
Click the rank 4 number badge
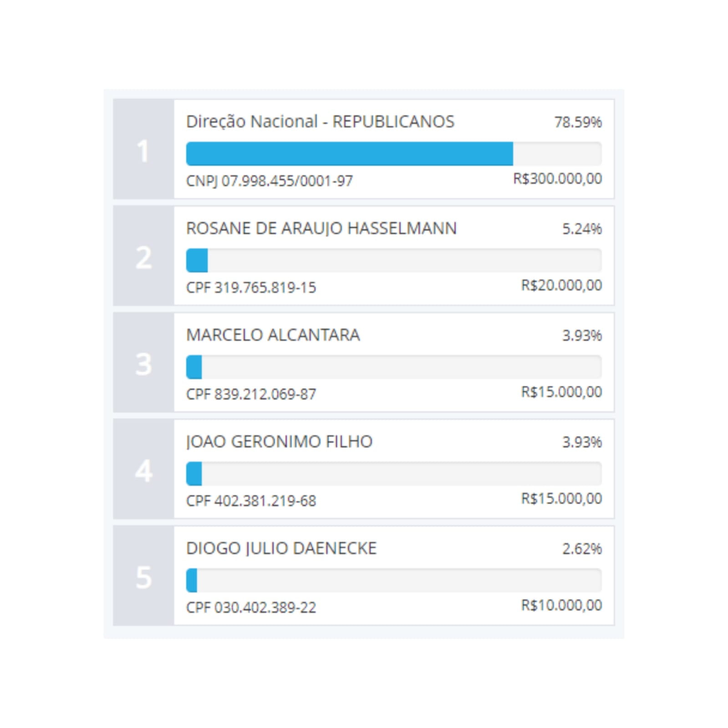coord(143,470)
